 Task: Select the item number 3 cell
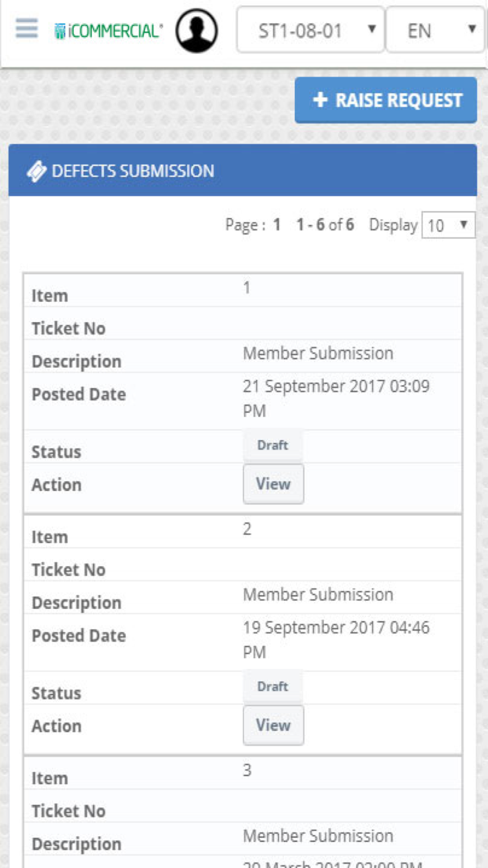coord(247,770)
